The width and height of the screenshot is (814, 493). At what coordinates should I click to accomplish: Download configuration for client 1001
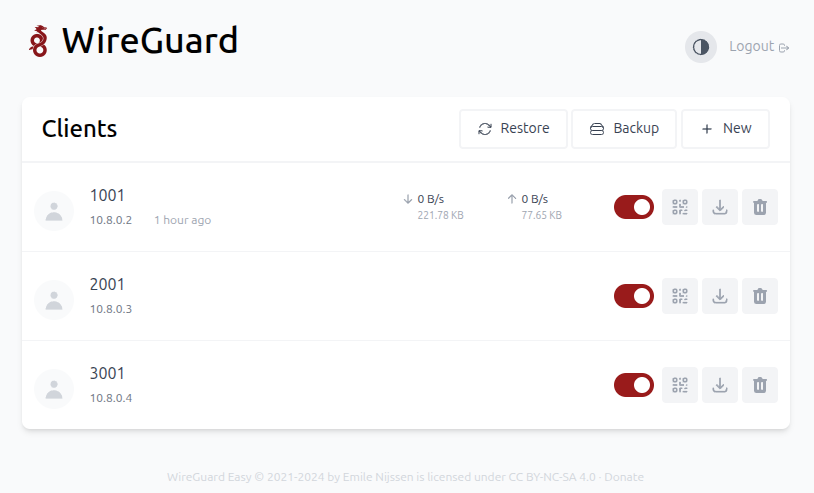(720, 207)
